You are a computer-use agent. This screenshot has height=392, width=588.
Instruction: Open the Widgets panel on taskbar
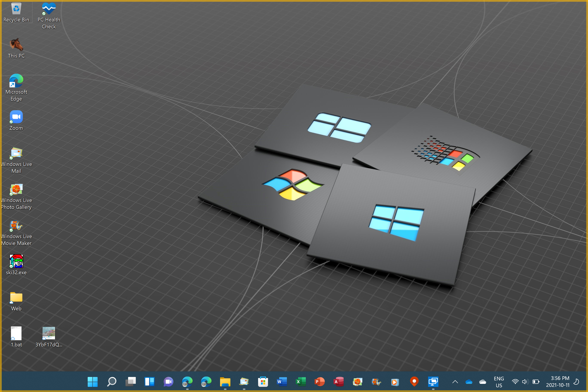(150, 382)
